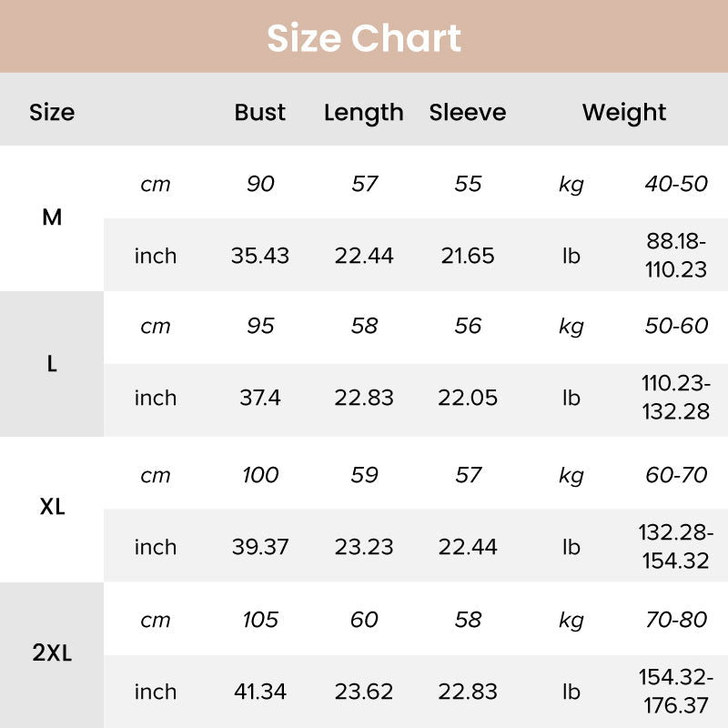Select the 70-80 kg weight cell
This screenshot has height=728, width=728.
pyautogui.click(x=676, y=620)
